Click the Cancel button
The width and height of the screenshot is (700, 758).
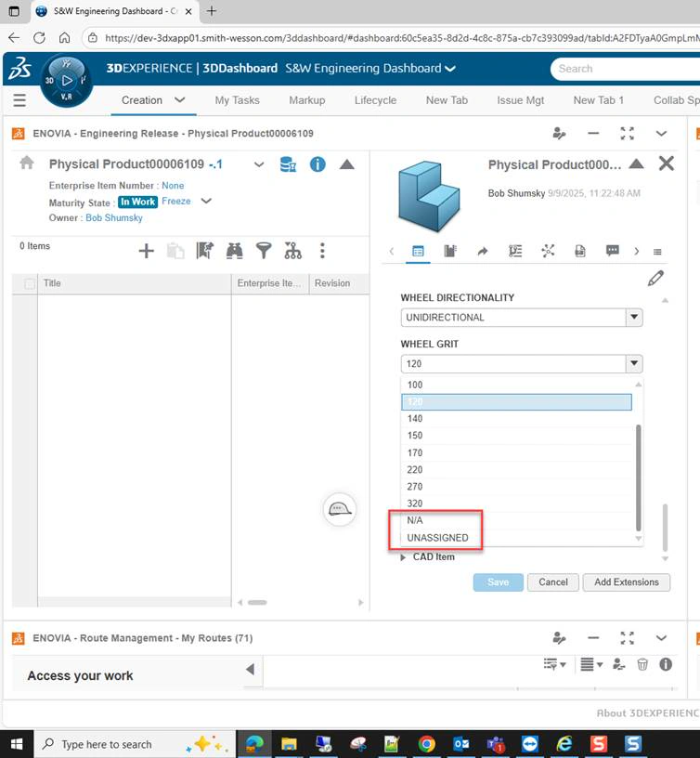pos(553,582)
